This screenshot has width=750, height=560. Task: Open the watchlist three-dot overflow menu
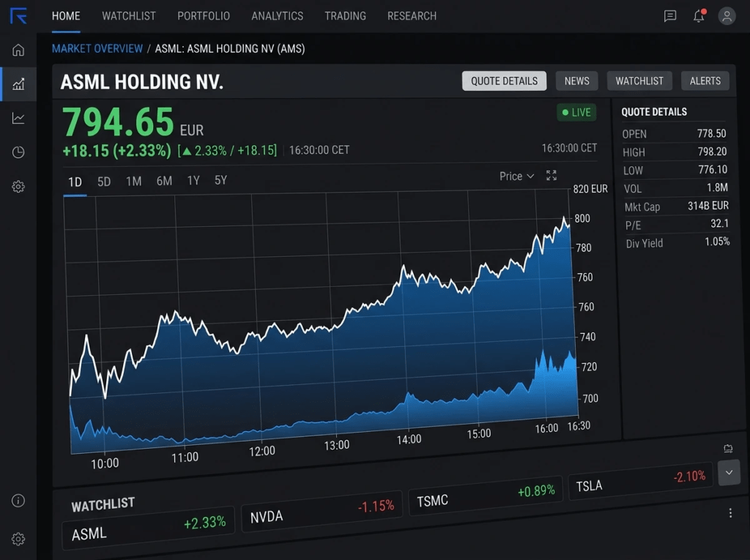tap(730, 512)
